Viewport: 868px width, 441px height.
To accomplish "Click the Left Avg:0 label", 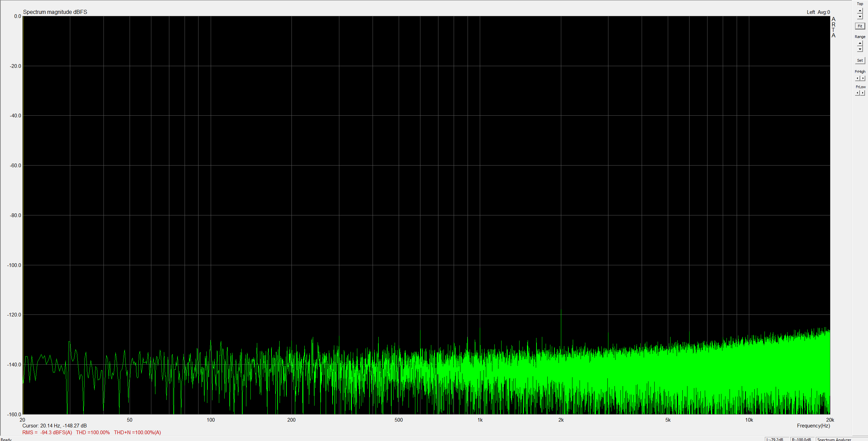I will (x=818, y=12).
